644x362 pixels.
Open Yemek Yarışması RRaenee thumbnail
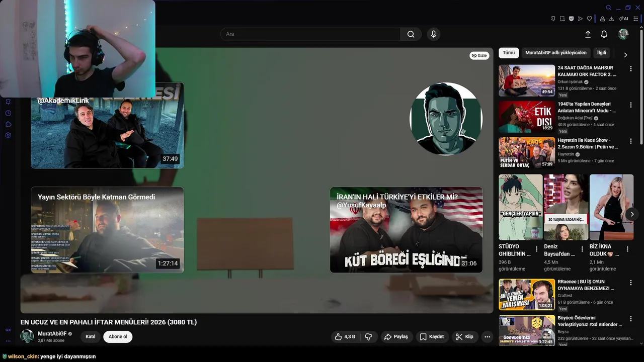pyautogui.click(x=527, y=295)
